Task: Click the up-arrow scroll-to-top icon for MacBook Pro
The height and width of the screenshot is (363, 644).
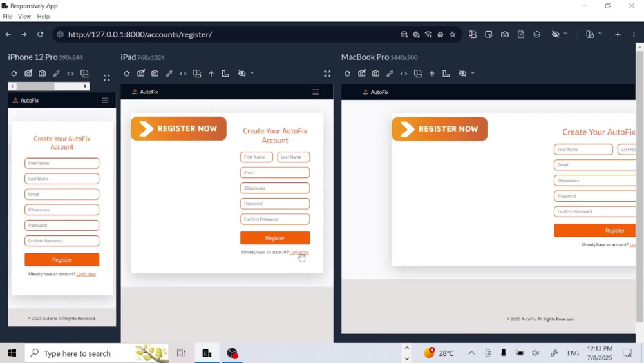Action: point(432,74)
